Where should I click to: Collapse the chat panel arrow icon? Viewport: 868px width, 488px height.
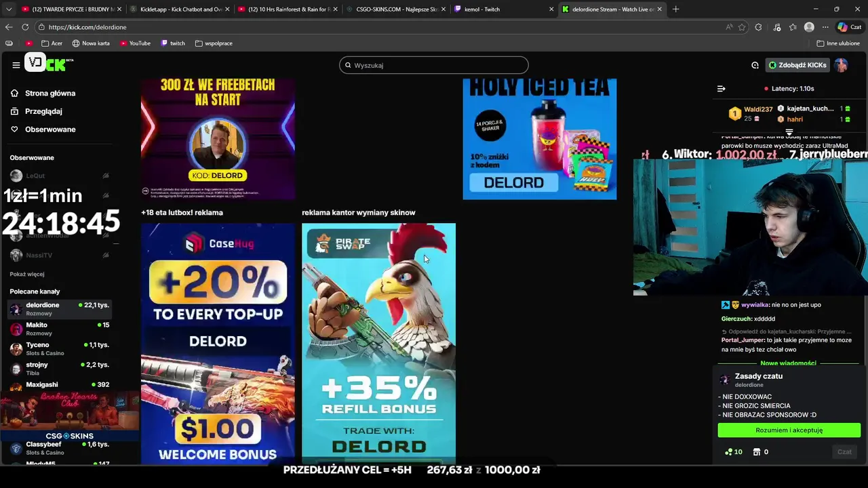[721, 88]
